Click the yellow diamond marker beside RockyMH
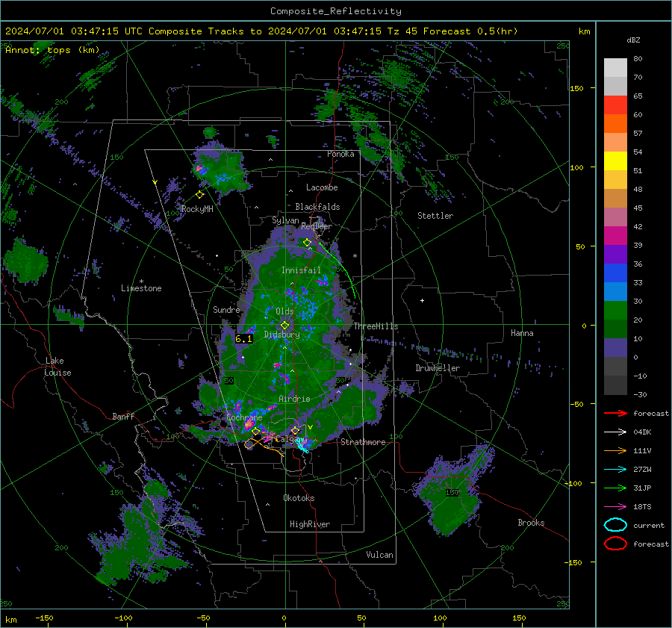 (x=199, y=195)
